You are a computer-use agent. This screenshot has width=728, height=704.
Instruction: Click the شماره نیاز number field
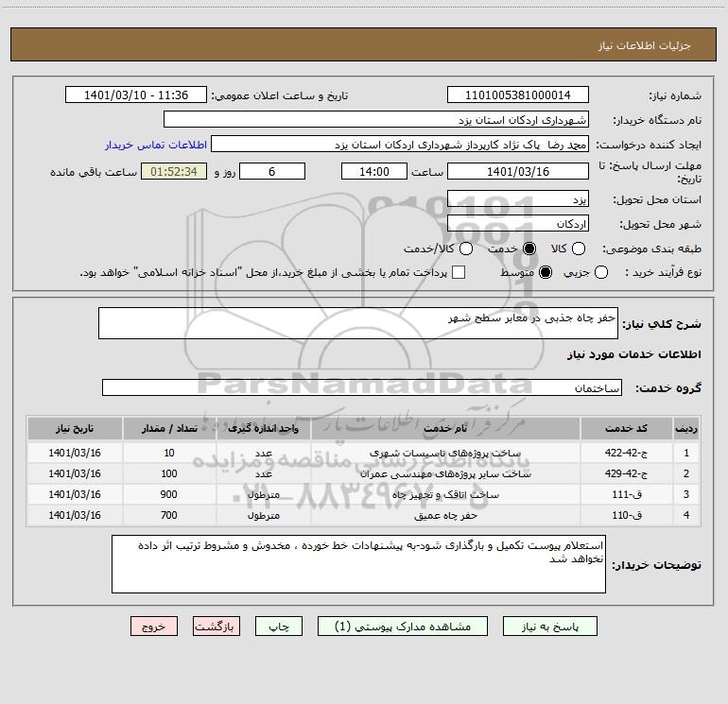tap(518, 94)
